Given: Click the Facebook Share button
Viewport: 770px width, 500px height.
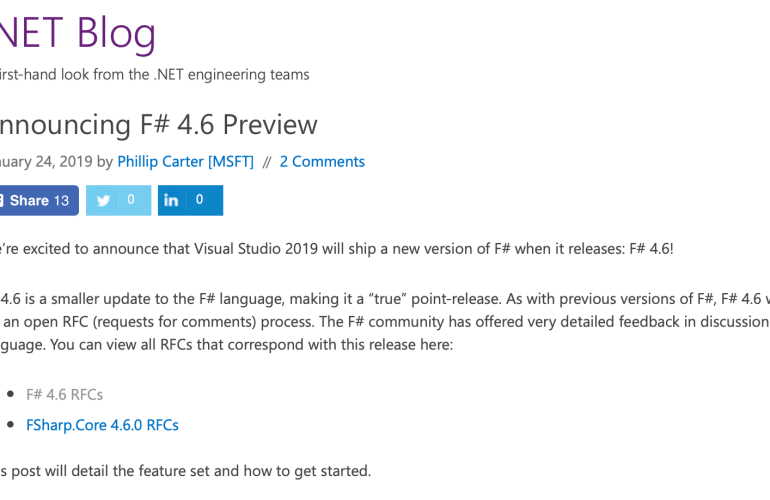Looking at the screenshot, I should click(29, 200).
